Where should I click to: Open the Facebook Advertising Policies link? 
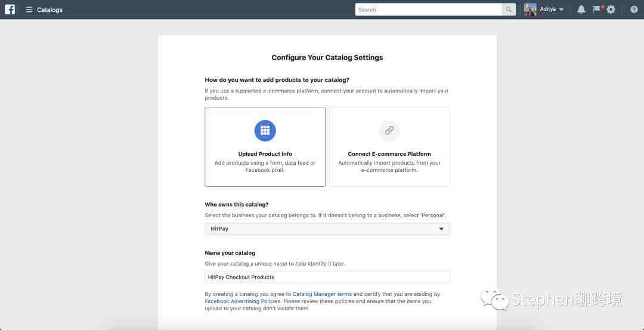point(243,301)
